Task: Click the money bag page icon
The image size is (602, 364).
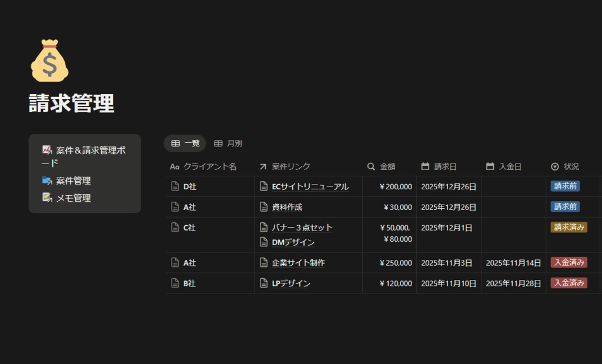Action: click(x=49, y=59)
